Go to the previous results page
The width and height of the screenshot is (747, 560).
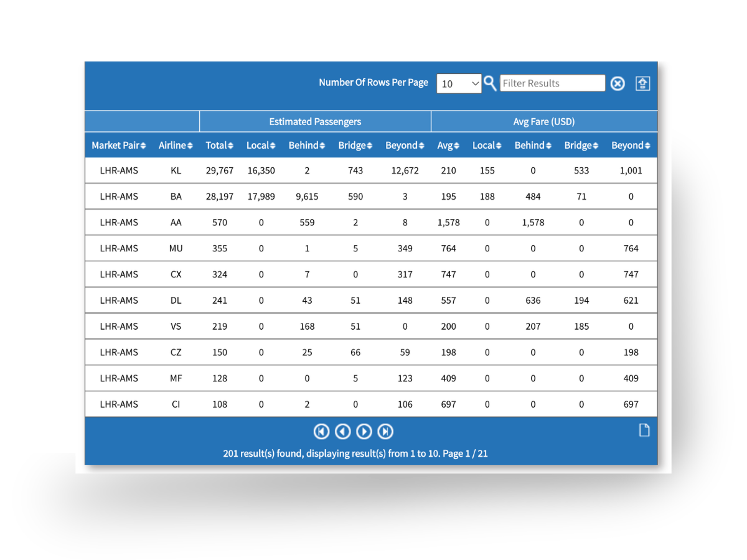(x=342, y=431)
